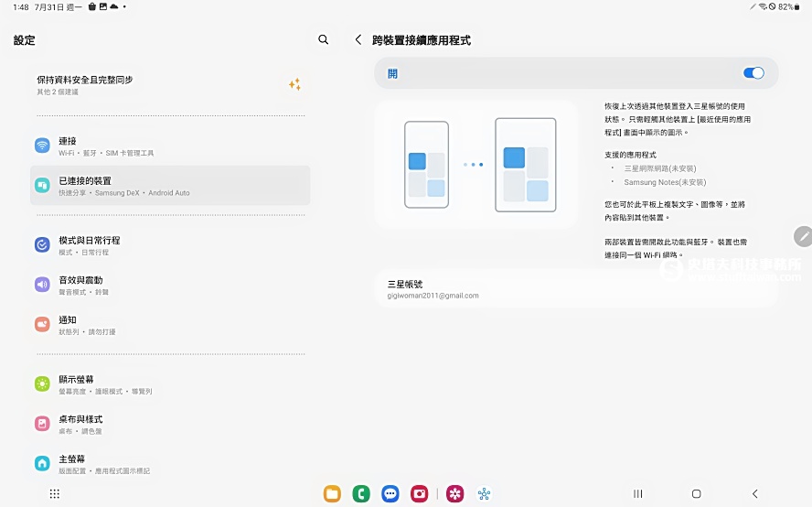Screen dimensions: 812x507
Task: Click the sparkle suggestions icon
Action: click(x=294, y=84)
